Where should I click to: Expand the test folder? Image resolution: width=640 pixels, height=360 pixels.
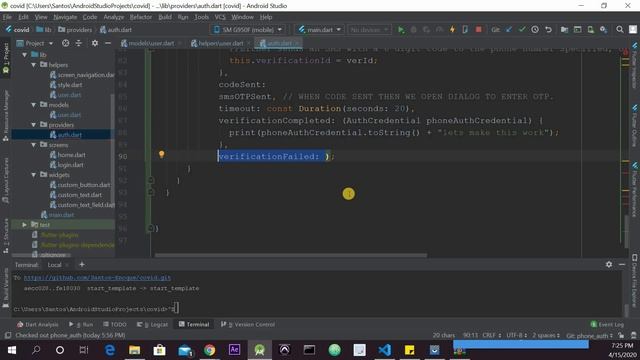tap(24, 225)
